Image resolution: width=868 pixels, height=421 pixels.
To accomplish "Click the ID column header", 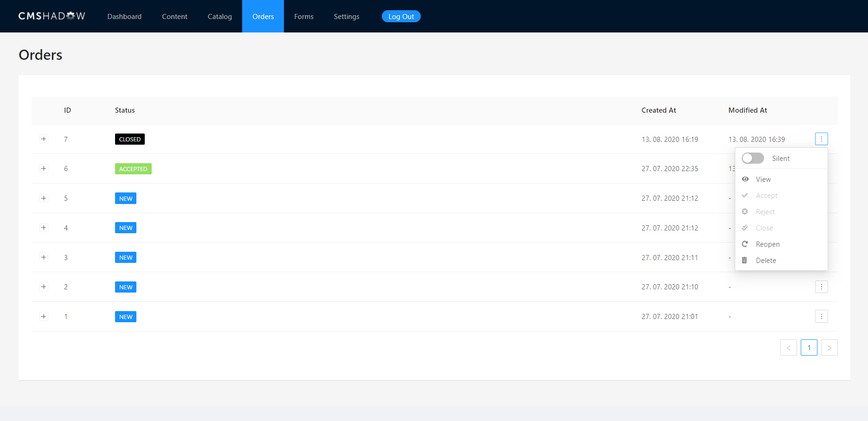I will tap(67, 110).
